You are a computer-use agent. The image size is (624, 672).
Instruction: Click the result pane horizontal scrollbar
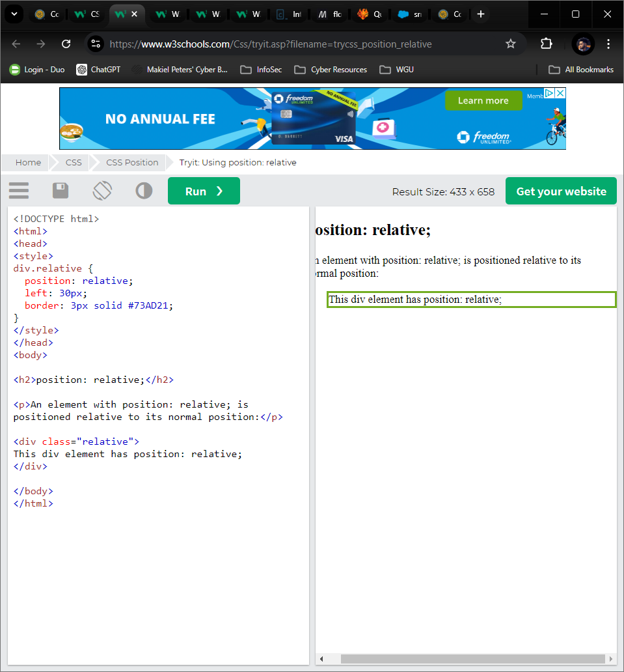(472, 659)
